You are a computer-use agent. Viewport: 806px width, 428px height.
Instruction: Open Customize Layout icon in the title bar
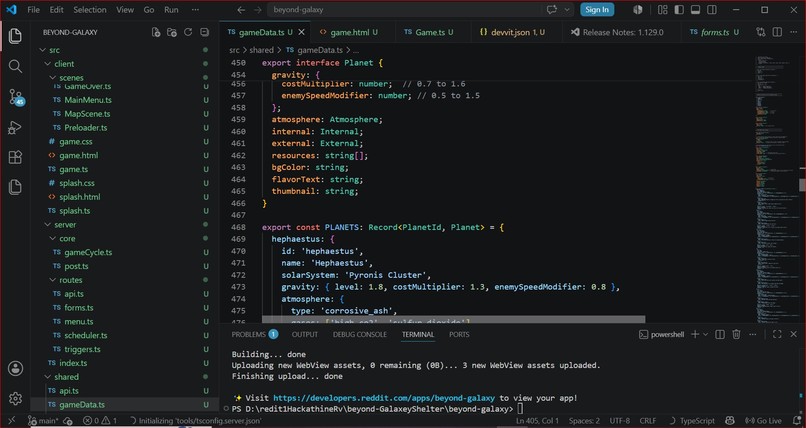663,10
